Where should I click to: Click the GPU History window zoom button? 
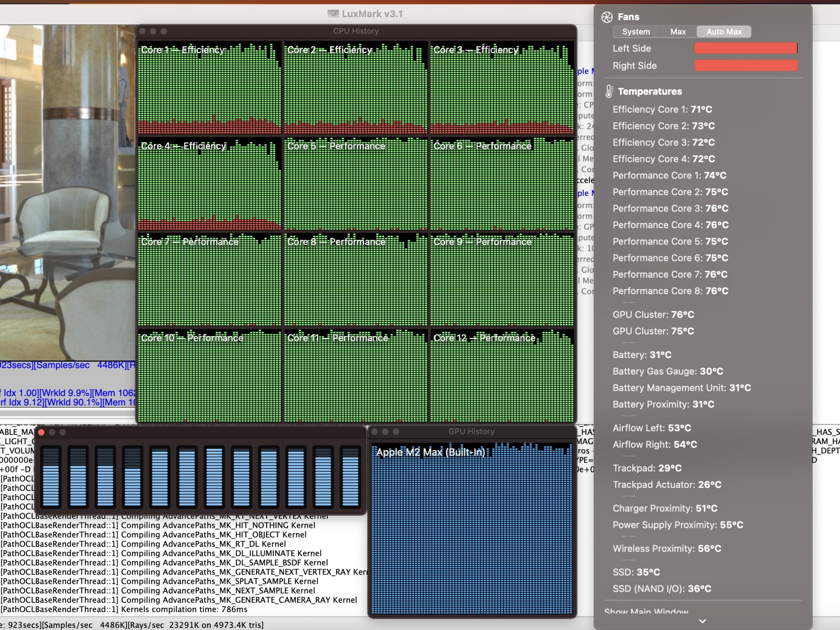[396, 432]
